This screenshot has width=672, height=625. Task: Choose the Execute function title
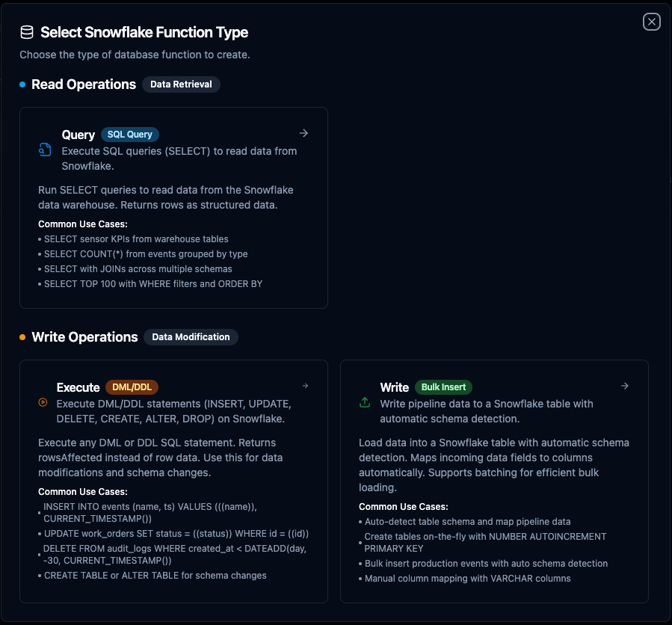tap(78, 387)
